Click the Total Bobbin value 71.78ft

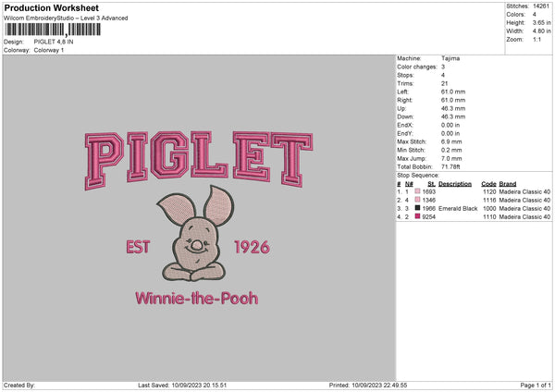tap(450, 166)
